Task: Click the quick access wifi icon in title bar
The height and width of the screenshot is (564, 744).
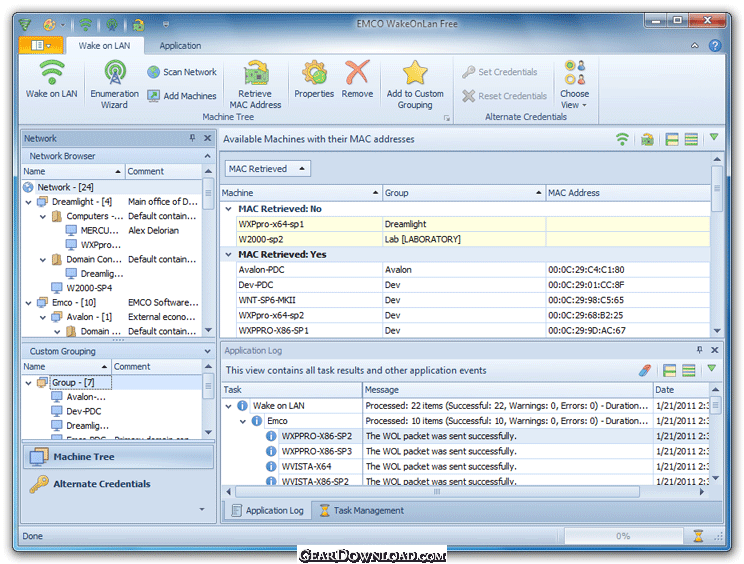Action: pyautogui.click(x=85, y=24)
